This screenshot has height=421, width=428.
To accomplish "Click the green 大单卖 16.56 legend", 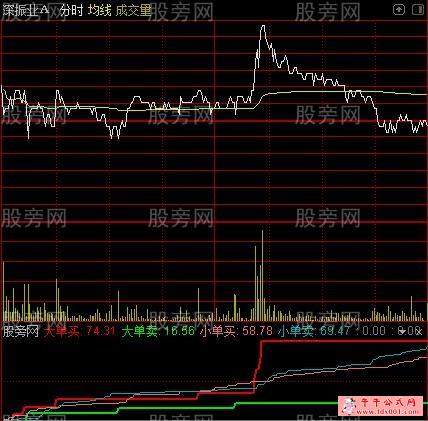I will click(x=158, y=331).
